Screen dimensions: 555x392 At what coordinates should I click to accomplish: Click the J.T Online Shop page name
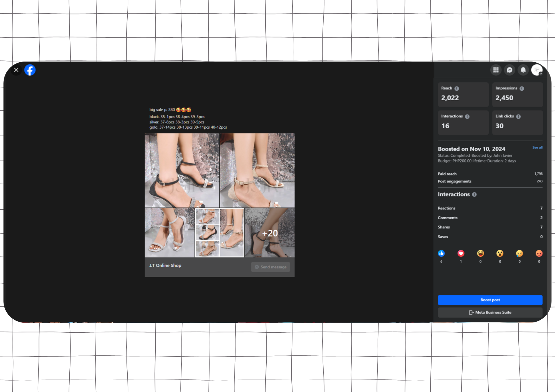165,265
